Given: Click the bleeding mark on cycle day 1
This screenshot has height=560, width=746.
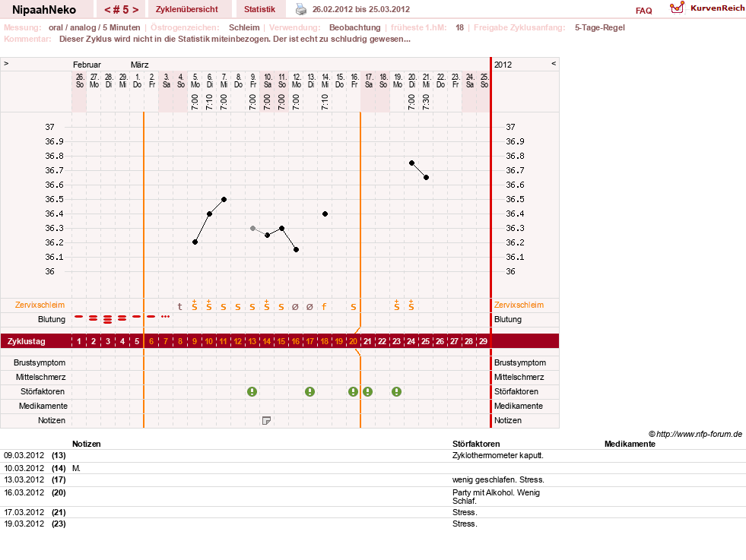Looking at the screenshot, I should (x=79, y=317).
